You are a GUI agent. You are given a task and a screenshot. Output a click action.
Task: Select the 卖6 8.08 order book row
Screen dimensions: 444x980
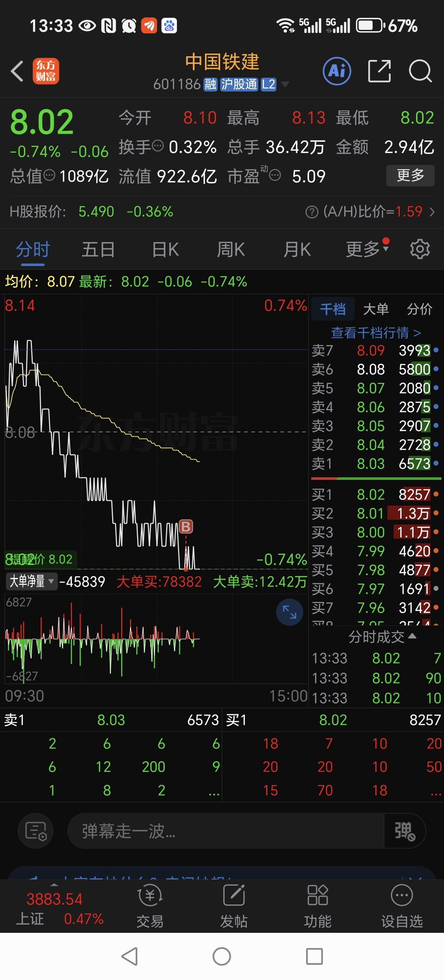(x=376, y=369)
